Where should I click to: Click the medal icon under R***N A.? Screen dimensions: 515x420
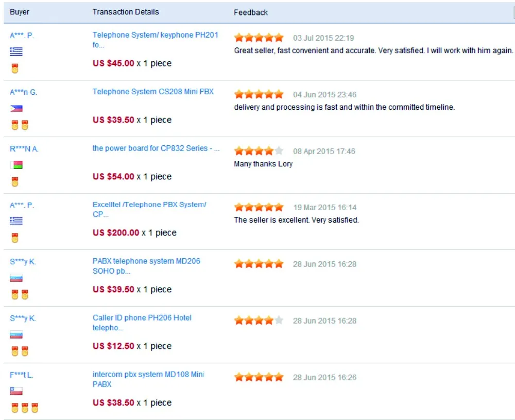click(x=15, y=182)
